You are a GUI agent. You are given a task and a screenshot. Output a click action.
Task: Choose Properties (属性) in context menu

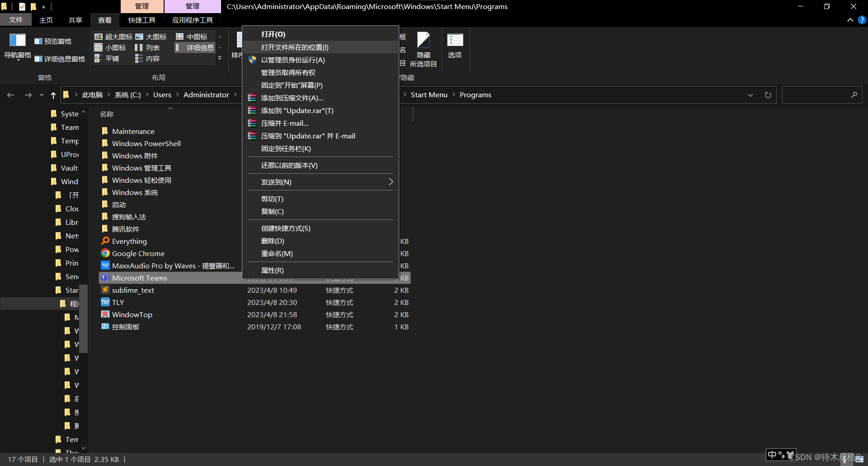click(x=320, y=270)
